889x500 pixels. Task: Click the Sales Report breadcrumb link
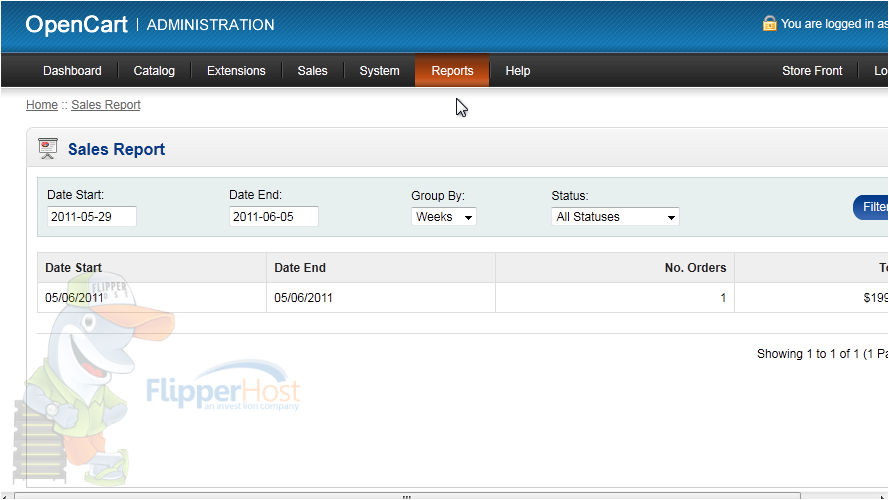106,105
